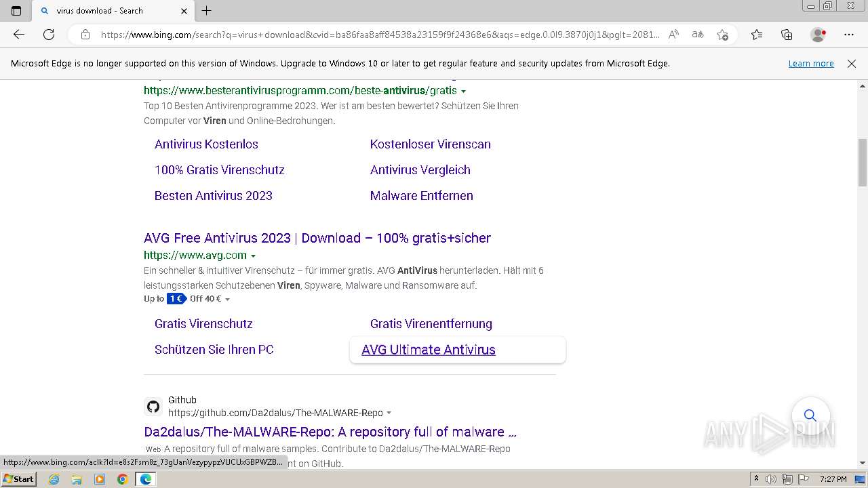This screenshot has width=868, height=488.
Task: Open Antivirus Kostenlos link
Action: pyautogui.click(x=206, y=144)
